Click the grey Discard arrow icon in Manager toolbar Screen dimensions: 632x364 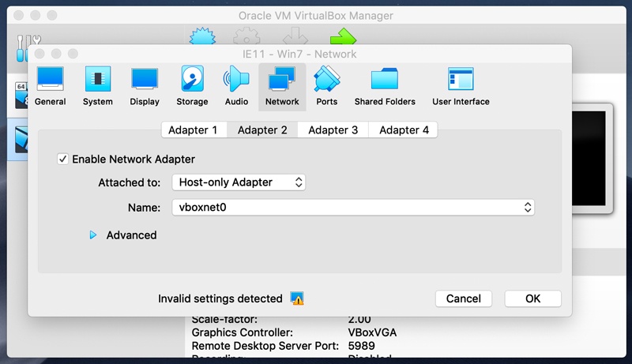click(295, 36)
